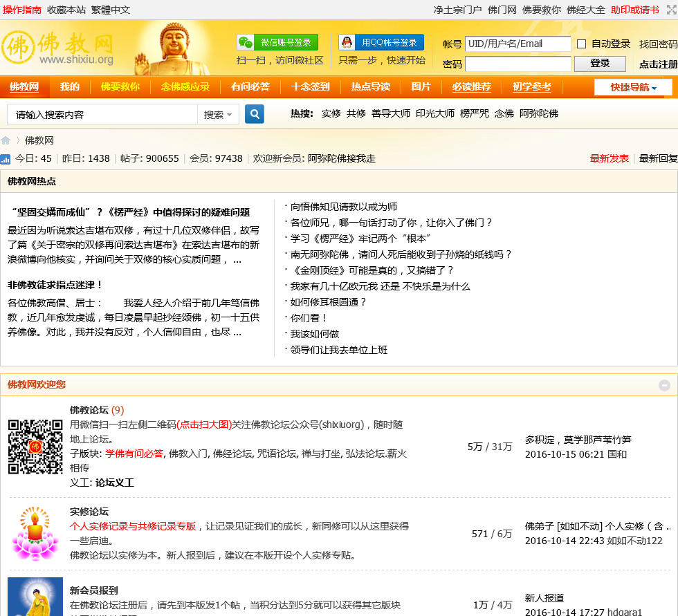Open the 实修论坛 forum title

click(89, 512)
